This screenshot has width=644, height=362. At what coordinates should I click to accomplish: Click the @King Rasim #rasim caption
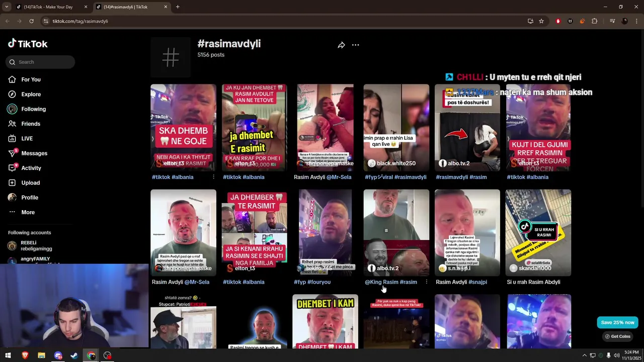[391, 282]
